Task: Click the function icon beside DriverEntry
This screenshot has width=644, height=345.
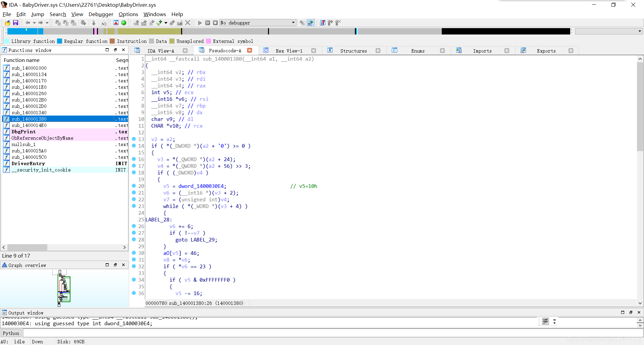Action: (x=6, y=163)
